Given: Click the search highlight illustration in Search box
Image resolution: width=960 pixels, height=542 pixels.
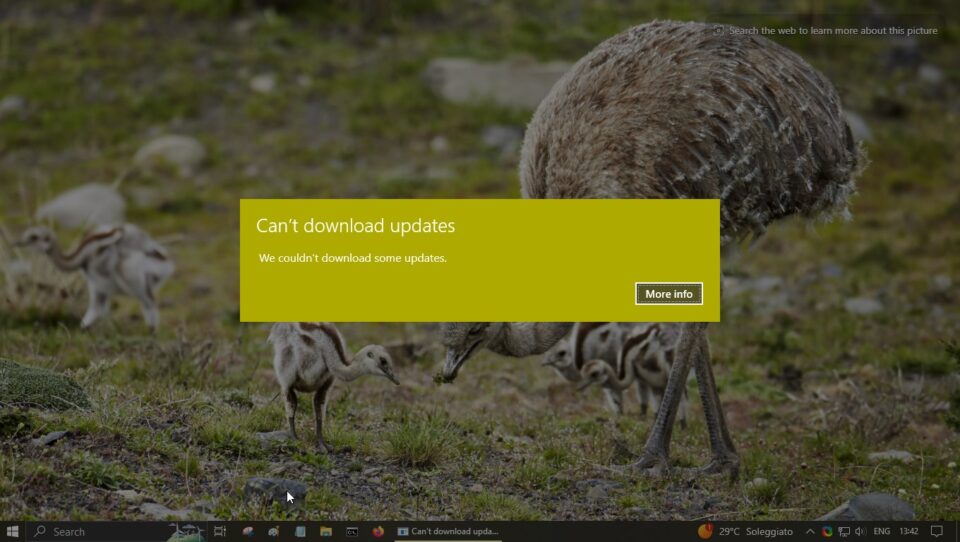Looking at the screenshot, I should click(186, 532).
